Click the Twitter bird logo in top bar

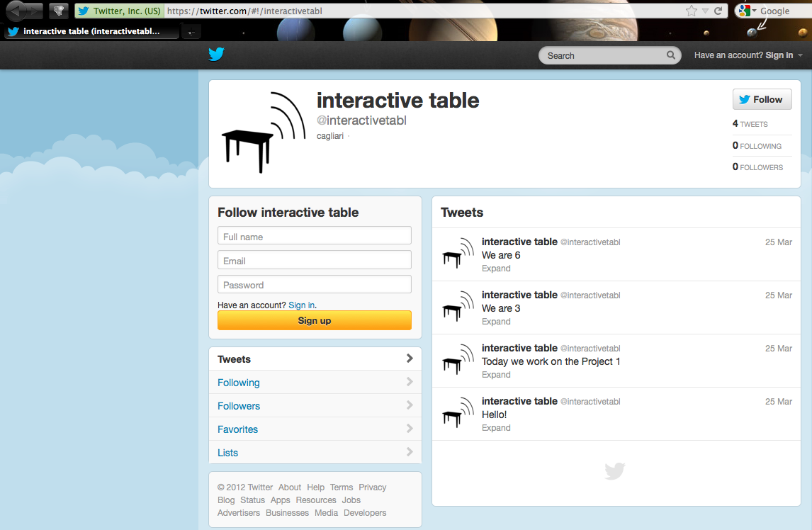pos(216,54)
